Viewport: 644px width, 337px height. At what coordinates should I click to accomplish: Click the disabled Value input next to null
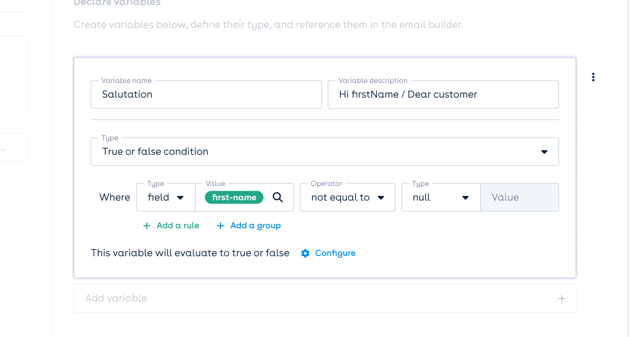click(x=520, y=197)
